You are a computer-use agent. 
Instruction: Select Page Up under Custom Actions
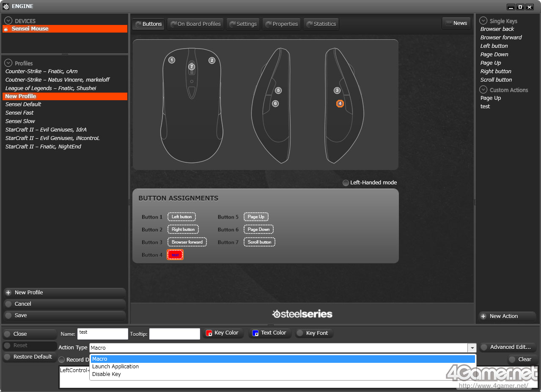pyautogui.click(x=490, y=98)
